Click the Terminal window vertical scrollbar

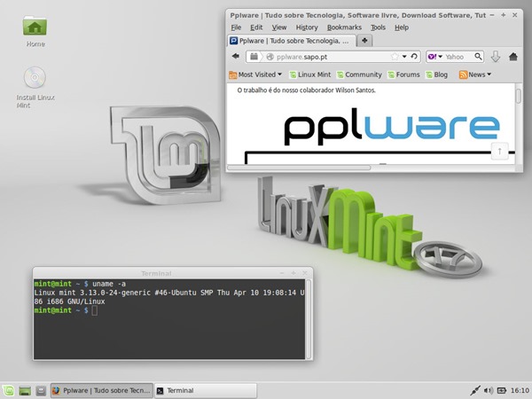tap(309, 319)
